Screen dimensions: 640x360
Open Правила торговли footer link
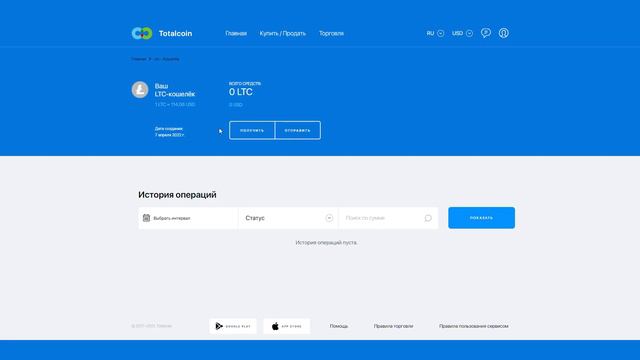click(x=393, y=326)
